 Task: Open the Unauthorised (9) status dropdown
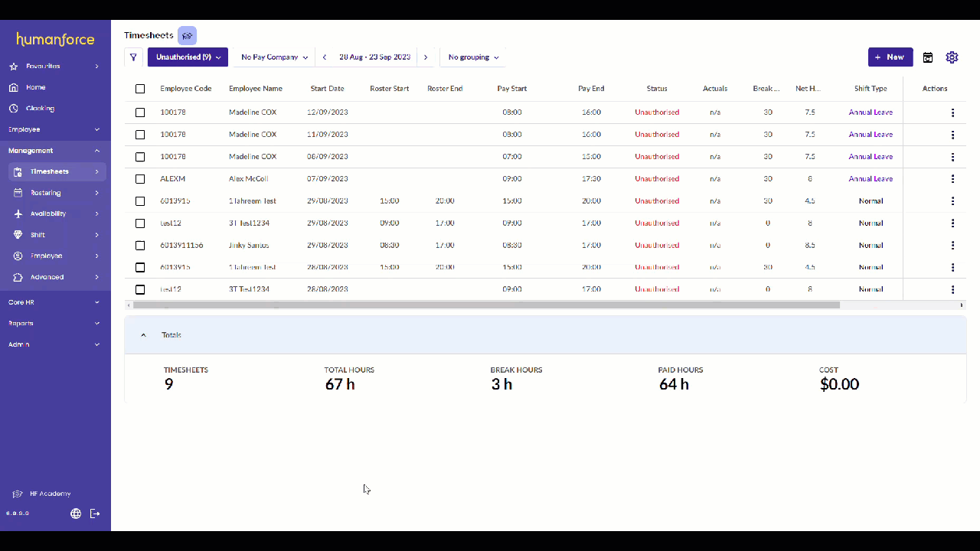pyautogui.click(x=188, y=57)
